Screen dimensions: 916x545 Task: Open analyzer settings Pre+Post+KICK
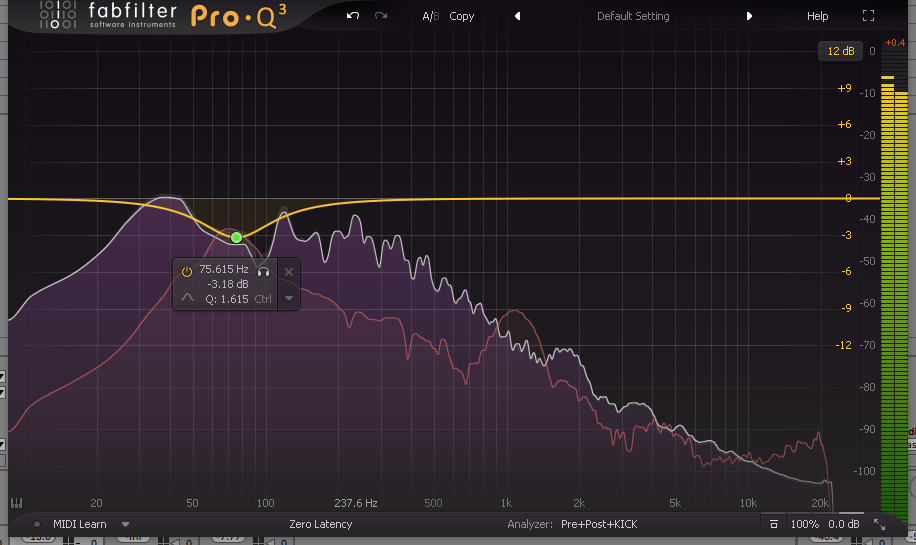pos(599,524)
